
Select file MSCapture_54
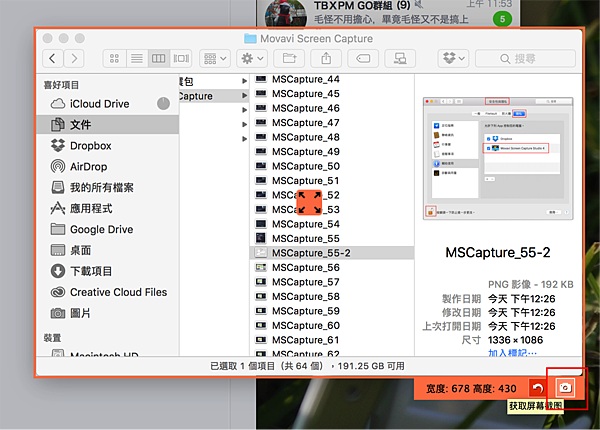[x=332, y=224]
